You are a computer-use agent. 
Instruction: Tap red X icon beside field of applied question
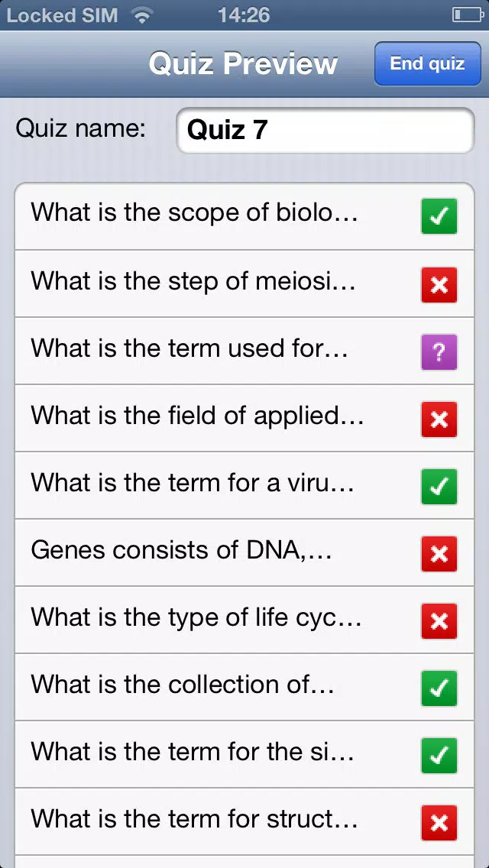439,419
